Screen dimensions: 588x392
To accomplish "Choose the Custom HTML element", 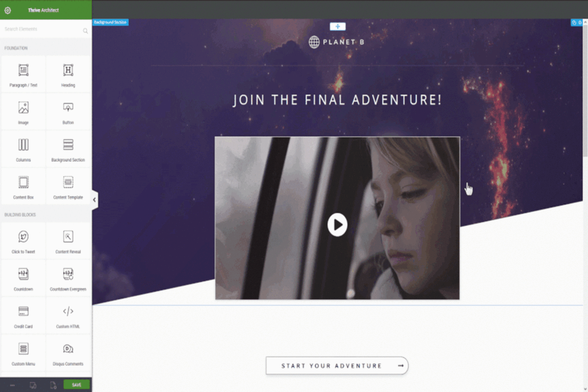I will tap(68, 316).
